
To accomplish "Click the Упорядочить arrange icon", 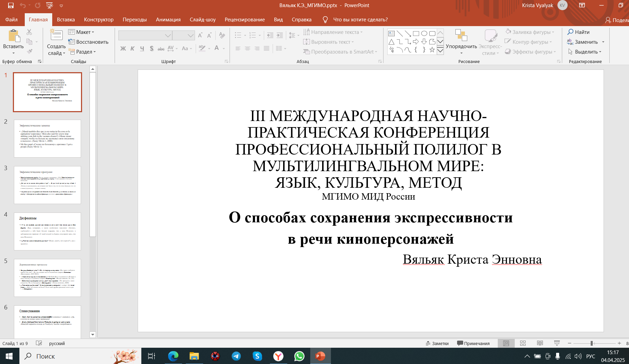I will point(461,36).
